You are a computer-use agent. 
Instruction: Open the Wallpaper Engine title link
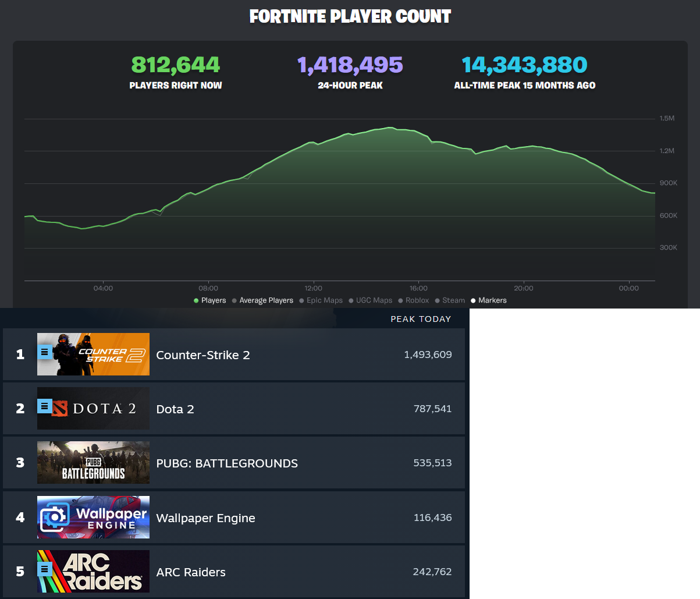pyautogui.click(x=205, y=518)
